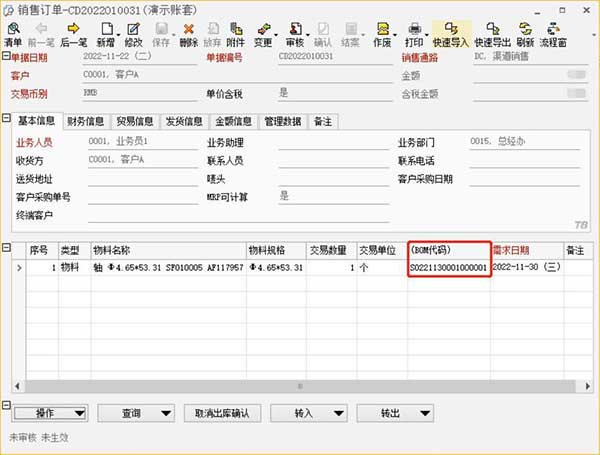Open the 查询 dropdown button
Screen dimensions: 600x455
[136, 413]
